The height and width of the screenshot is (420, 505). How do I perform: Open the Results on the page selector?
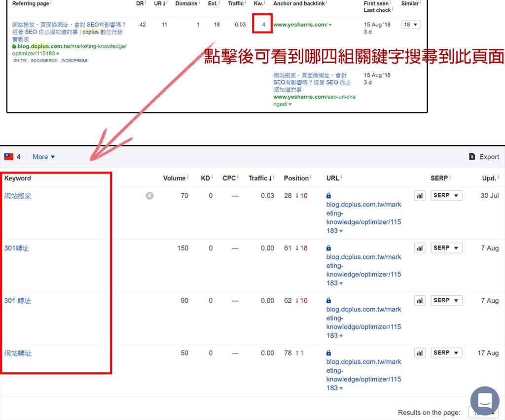pyautogui.click(x=483, y=413)
